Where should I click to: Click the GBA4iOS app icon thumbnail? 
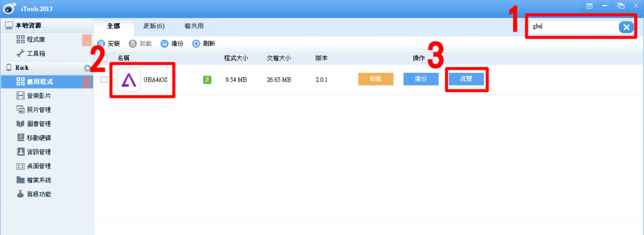(x=129, y=80)
